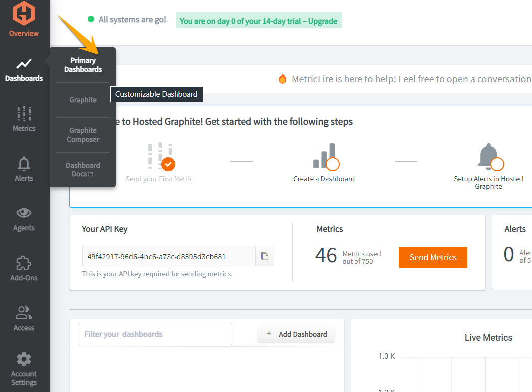Click the Create a Dashboard bar chart icon
This screenshot has width=532, height=392.
click(326, 157)
